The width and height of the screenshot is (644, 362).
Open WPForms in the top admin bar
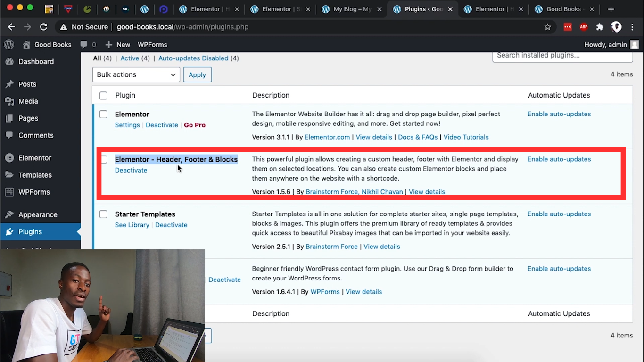coord(152,44)
